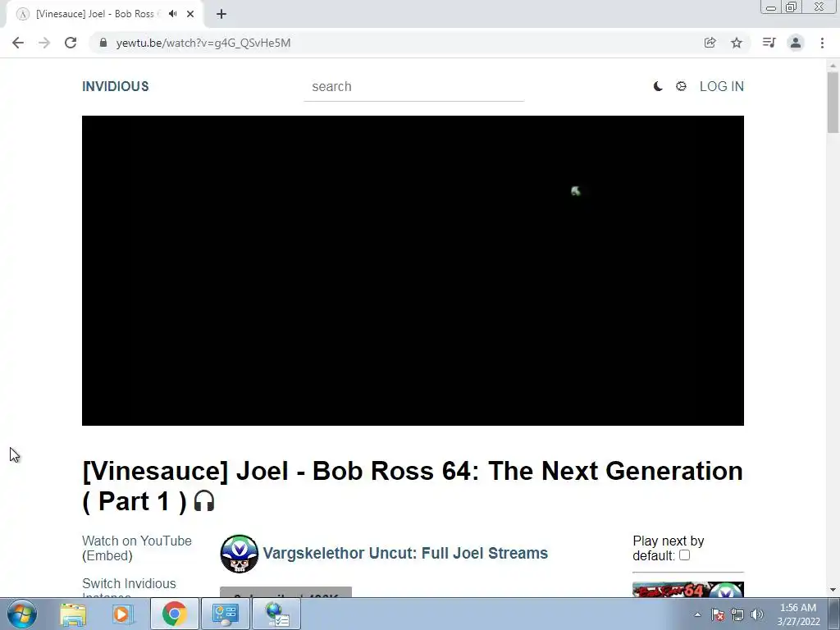Image resolution: width=840 pixels, height=630 pixels.
Task: Bookmark this tab with star icon
Action: click(737, 43)
